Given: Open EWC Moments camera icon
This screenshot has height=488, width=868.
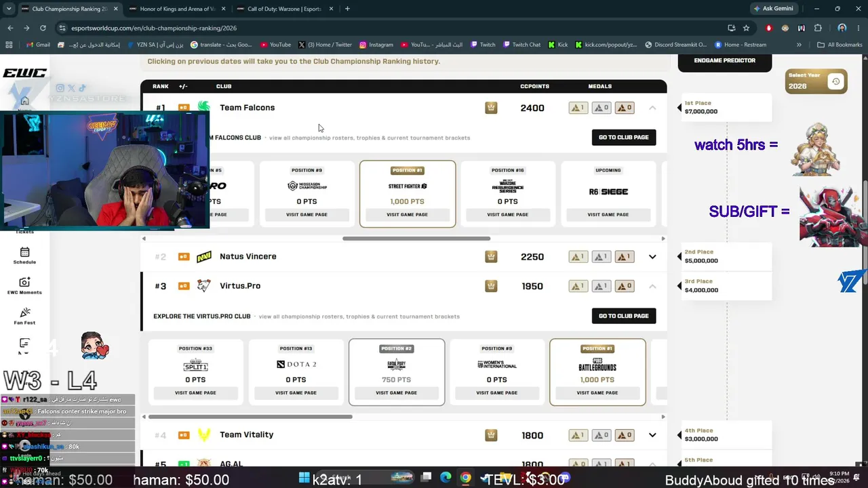Looking at the screenshot, I should pyautogui.click(x=24, y=282).
